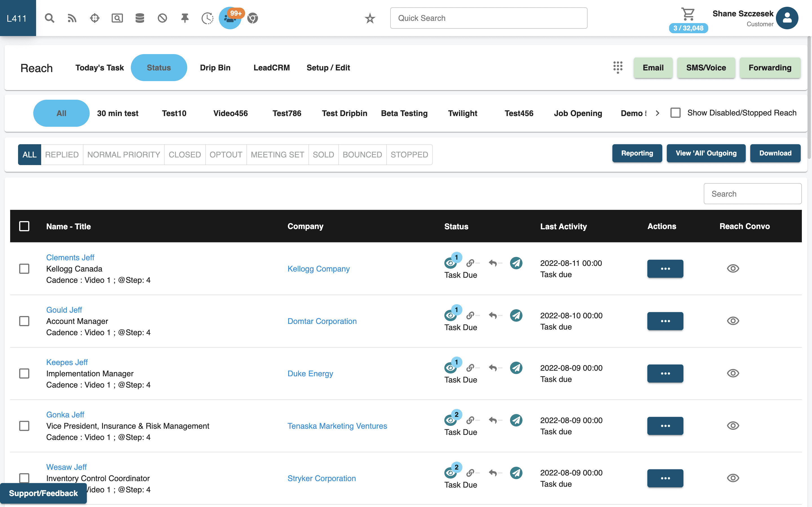Select the REPLIED status filter tab
The height and width of the screenshot is (507, 812).
[62, 155]
